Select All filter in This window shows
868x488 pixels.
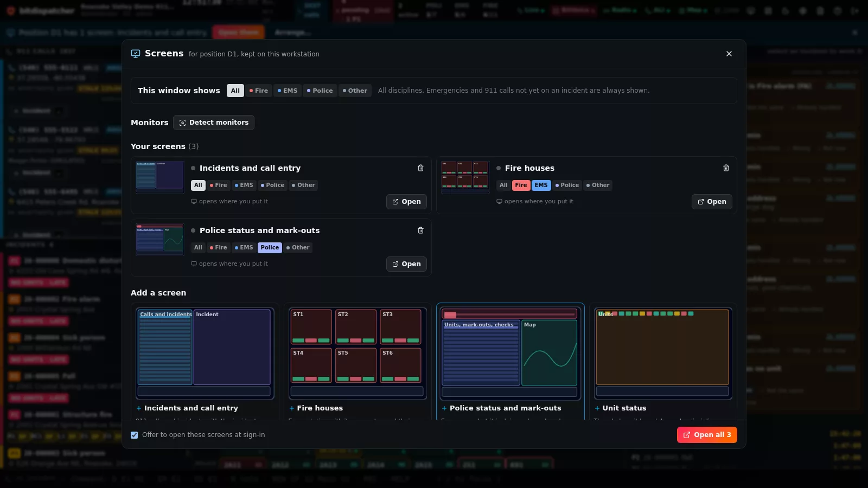235,91
